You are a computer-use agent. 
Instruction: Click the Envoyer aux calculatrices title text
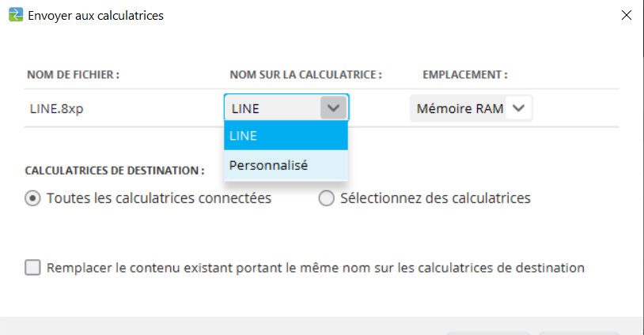[96, 15]
